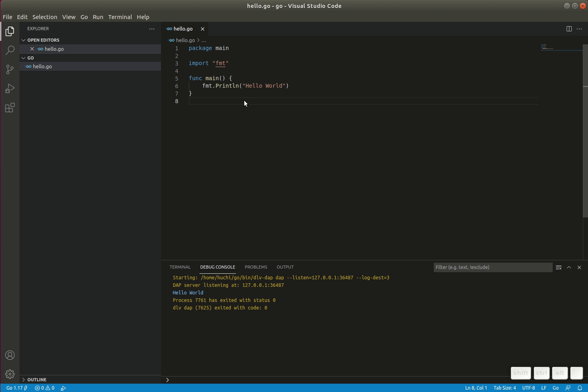Screen dimensions: 588x392
Task: Open the View menu
Action: pos(69,17)
